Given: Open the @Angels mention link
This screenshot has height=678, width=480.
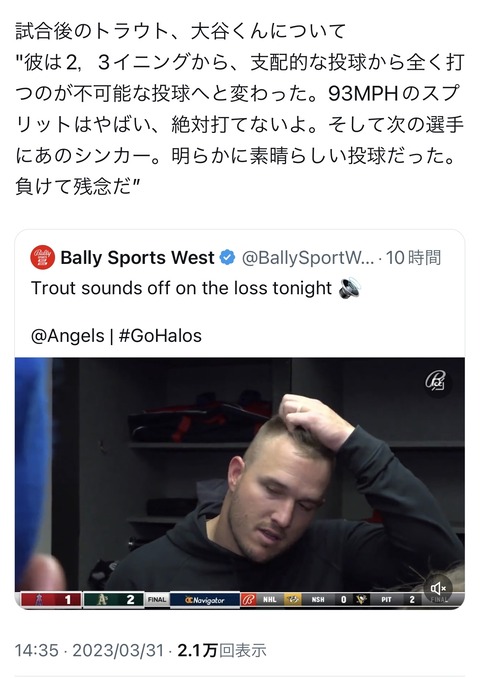Looking at the screenshot, I should click(67, 336).
